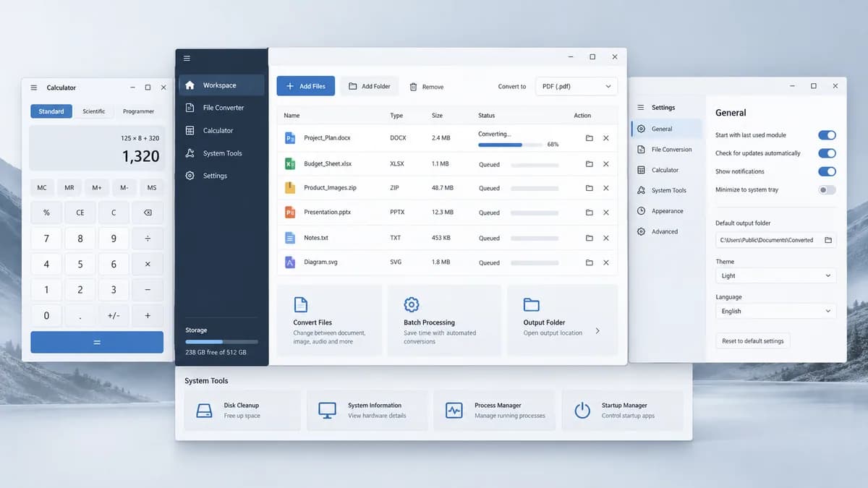Image resolution: width=868 pixels, height=488 pixels.
Task: Click the CE button in Calculator
Action: (x=80, y=213)
